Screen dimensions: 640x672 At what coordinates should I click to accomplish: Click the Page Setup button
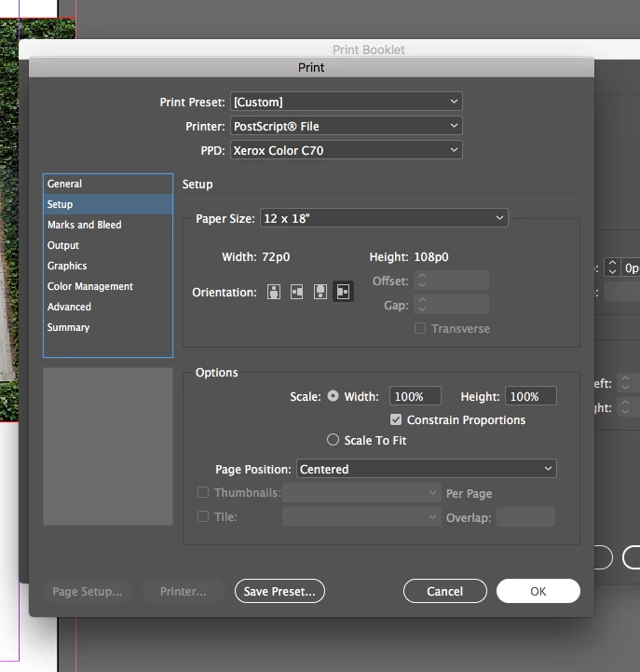click(88, 591)
